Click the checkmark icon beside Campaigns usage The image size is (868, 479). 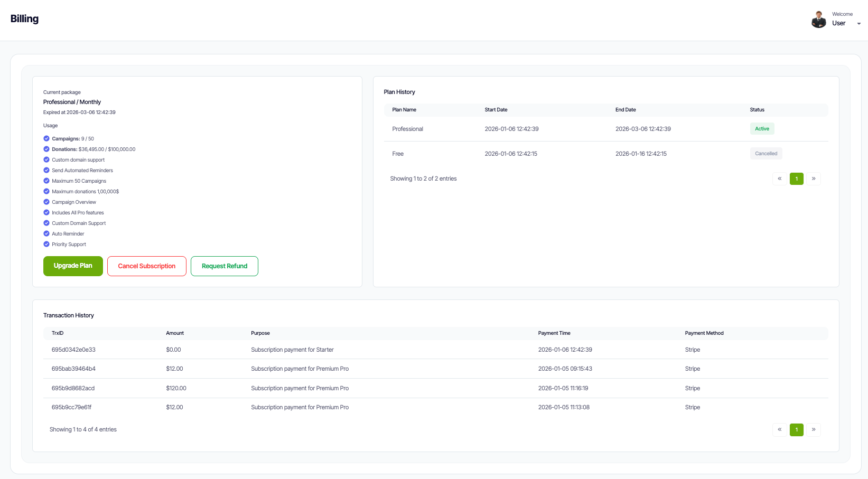coord(46,138)
